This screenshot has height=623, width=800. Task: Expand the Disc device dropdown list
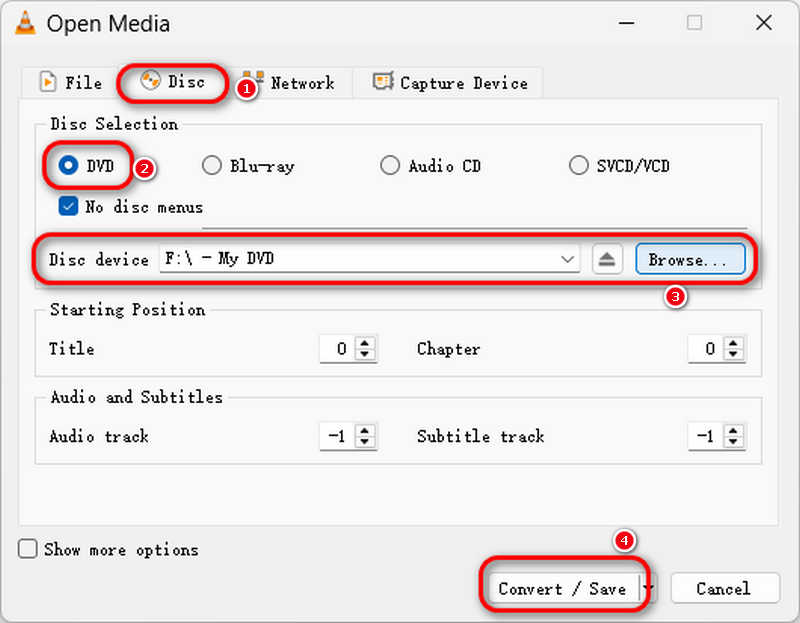coord(568,259)
